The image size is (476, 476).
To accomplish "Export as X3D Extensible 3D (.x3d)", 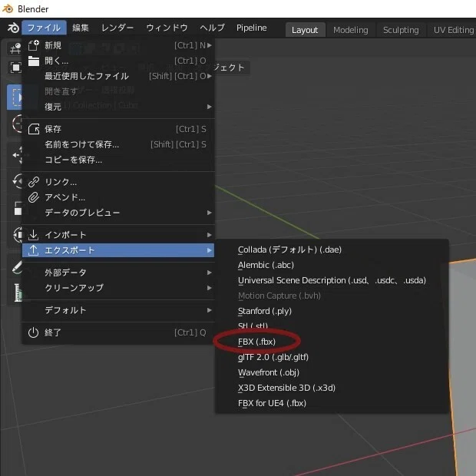I will coord(332,388).
